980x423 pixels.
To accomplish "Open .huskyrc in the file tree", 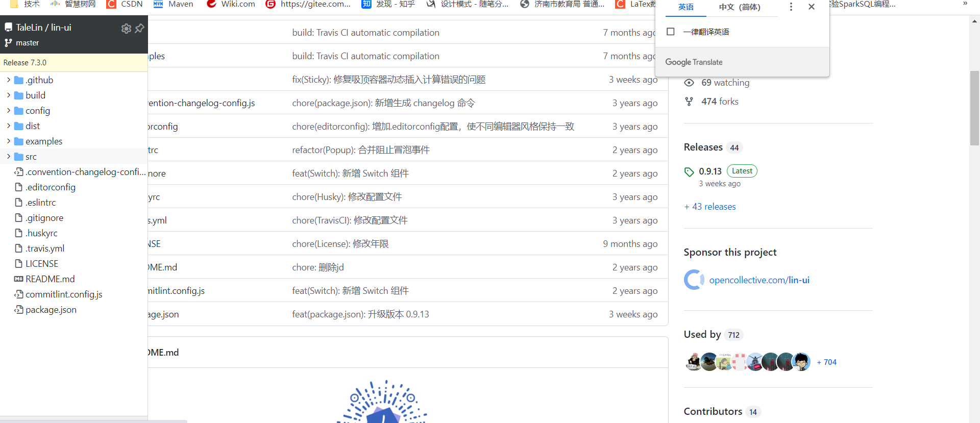I will point(41,233).
